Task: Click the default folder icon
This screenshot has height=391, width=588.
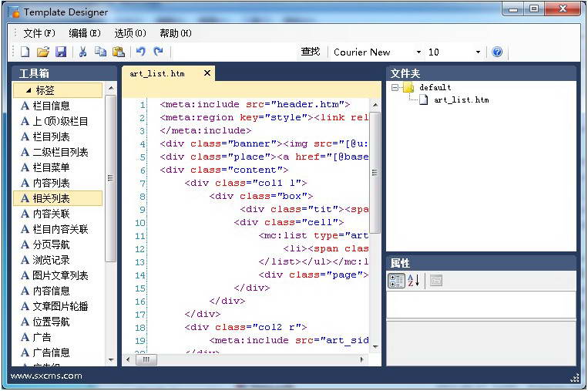Action: pos(408,88)
